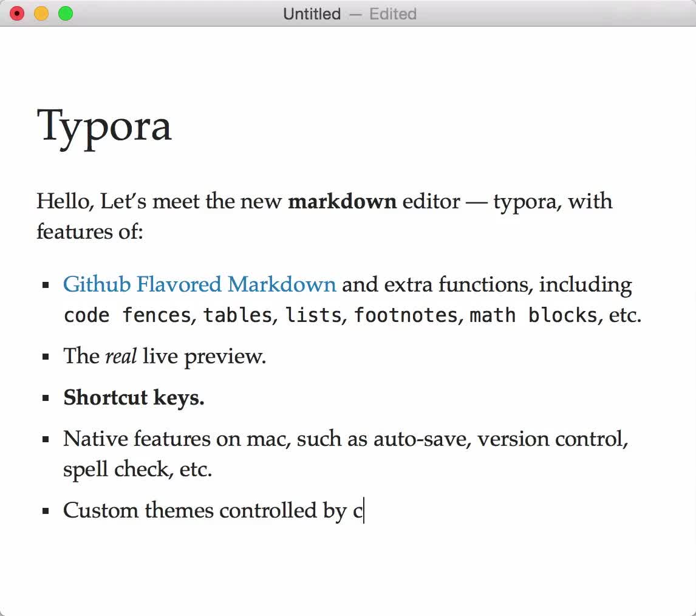The width and height of the screenshot is (696, 616).
Task: Click in "Custom themes controlled by" line
Action: tap(206, 510)
